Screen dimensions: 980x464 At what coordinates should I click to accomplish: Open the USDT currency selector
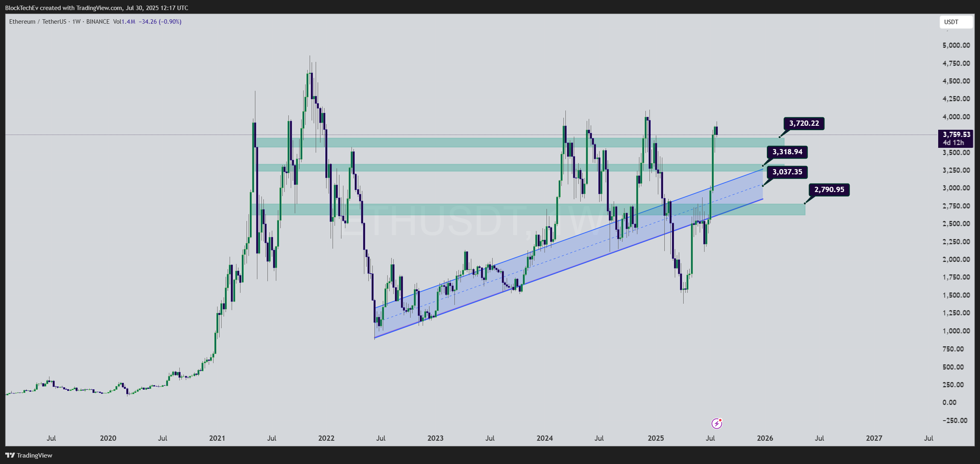click(956, 22)
